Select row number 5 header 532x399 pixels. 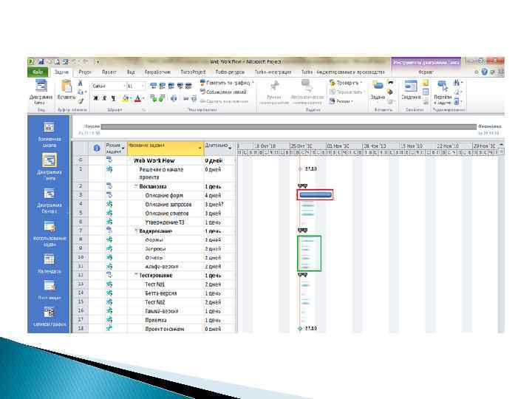click(x=81, y=213)
